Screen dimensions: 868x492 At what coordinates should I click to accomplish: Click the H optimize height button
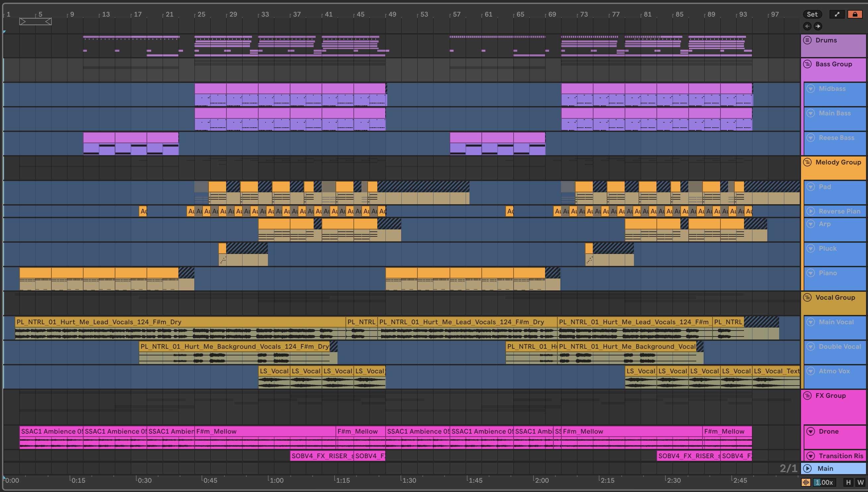848,482
